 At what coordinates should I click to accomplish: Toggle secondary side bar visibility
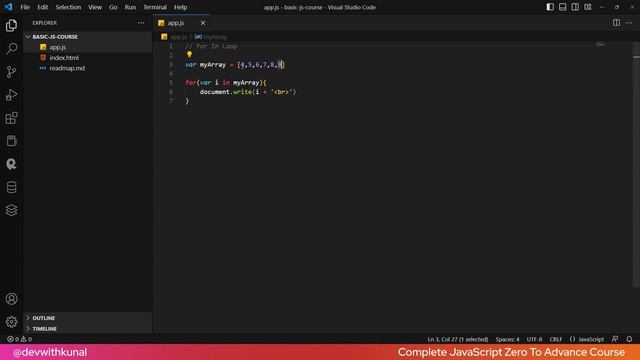[575, 7]
